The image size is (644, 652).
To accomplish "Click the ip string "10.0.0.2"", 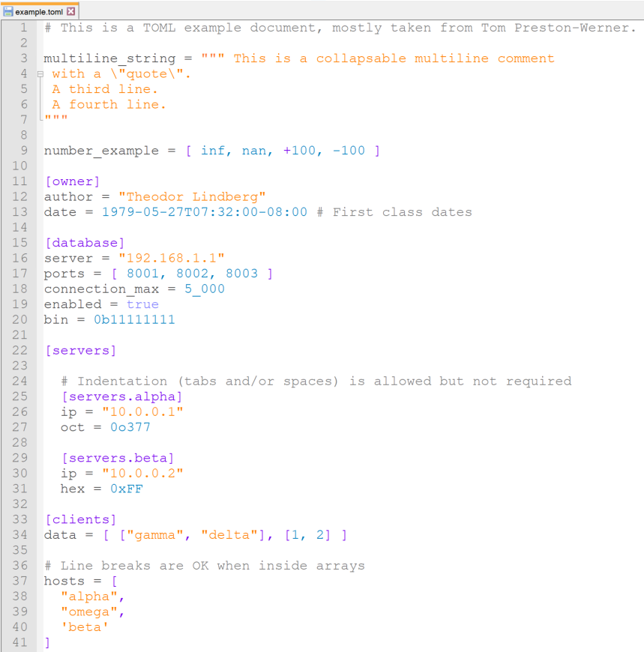I will [x=142, y=474].
